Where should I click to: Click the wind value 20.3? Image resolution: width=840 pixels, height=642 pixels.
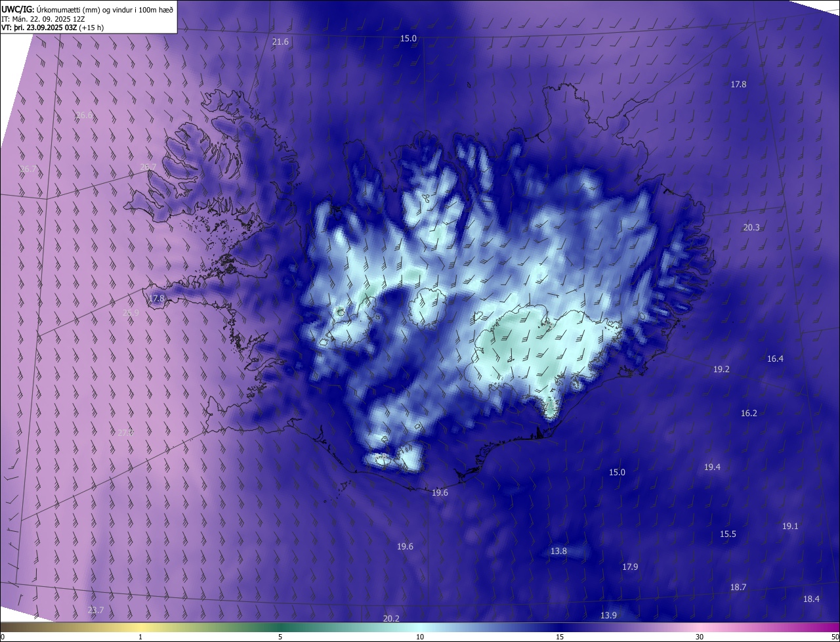[751, 228]
